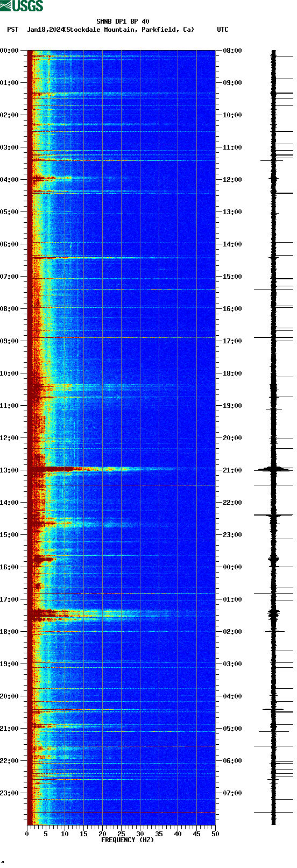Click the PST time label "06:00"
Viewport: 297px width, 868px height.
(10, 244)
